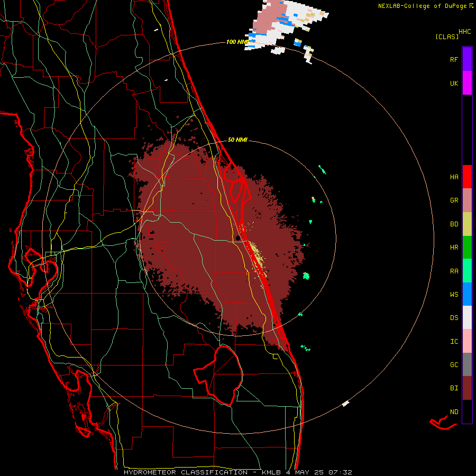Click the 50 NMI range ring label
Screen dimensions: 476x476
point(237,140)
